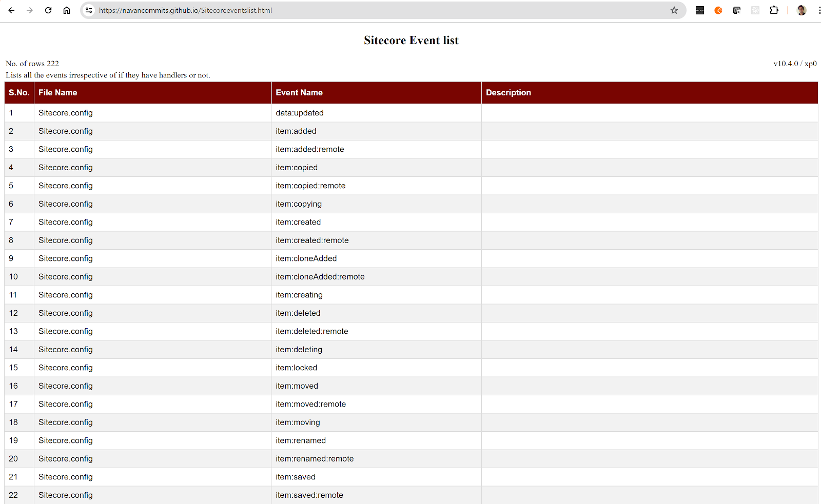
Task: Open site information icon in address bar
Action: click(89, 10)
